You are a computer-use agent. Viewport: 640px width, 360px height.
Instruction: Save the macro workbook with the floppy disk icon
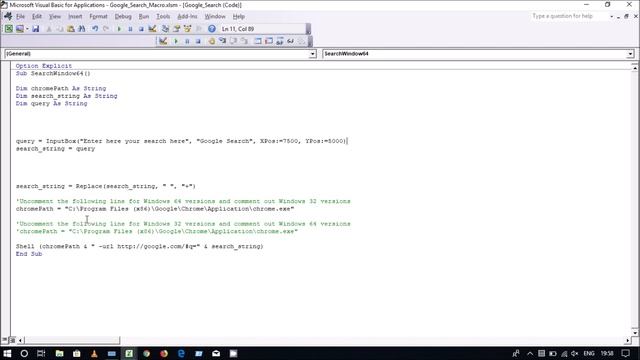36,29
